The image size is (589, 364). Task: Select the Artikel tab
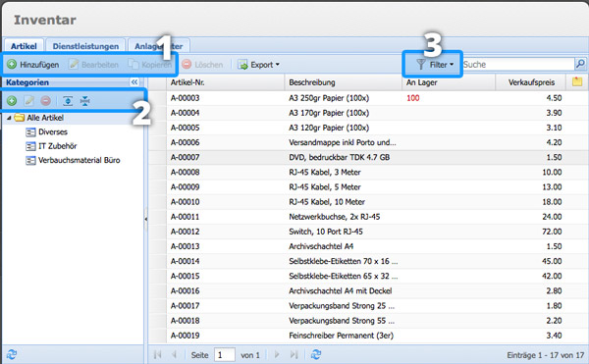coord(24,46)
